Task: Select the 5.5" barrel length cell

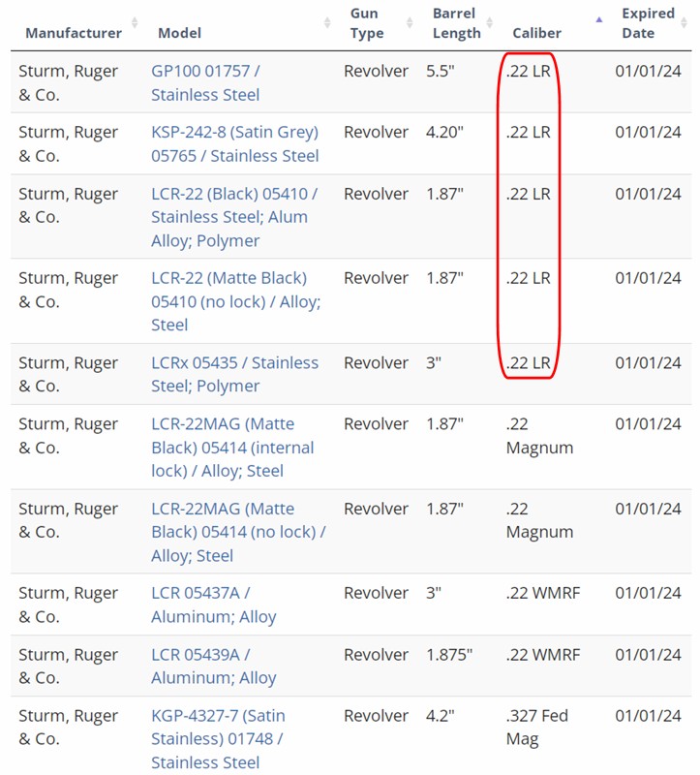Action: [x=441, y=72]
